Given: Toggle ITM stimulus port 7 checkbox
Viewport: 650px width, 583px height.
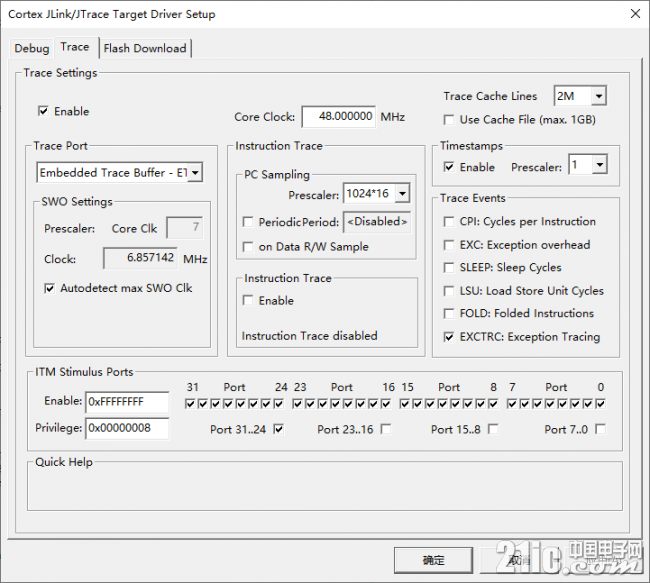Looking at the screenshot, I should tap(512, 403).
